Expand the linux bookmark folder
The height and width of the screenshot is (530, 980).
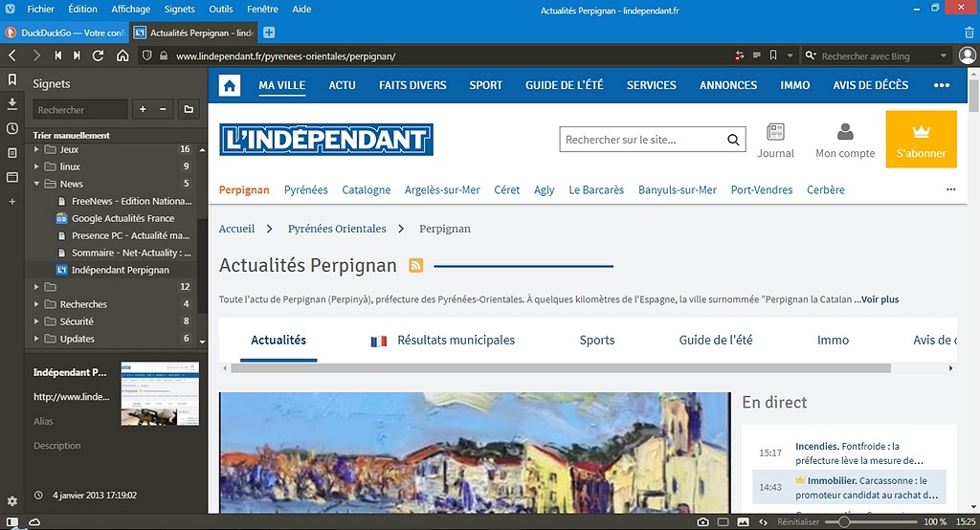point(36,166)
